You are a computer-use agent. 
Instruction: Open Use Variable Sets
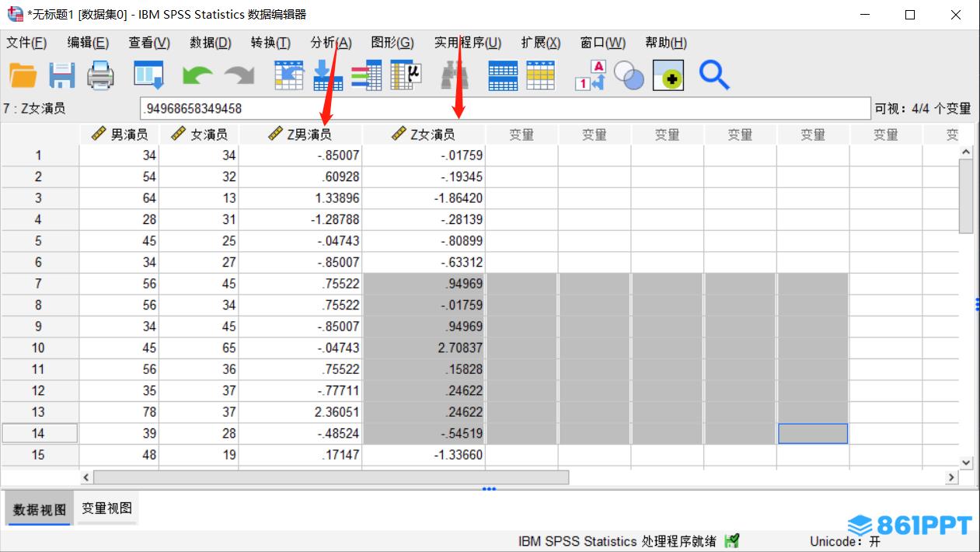point(629,75)
